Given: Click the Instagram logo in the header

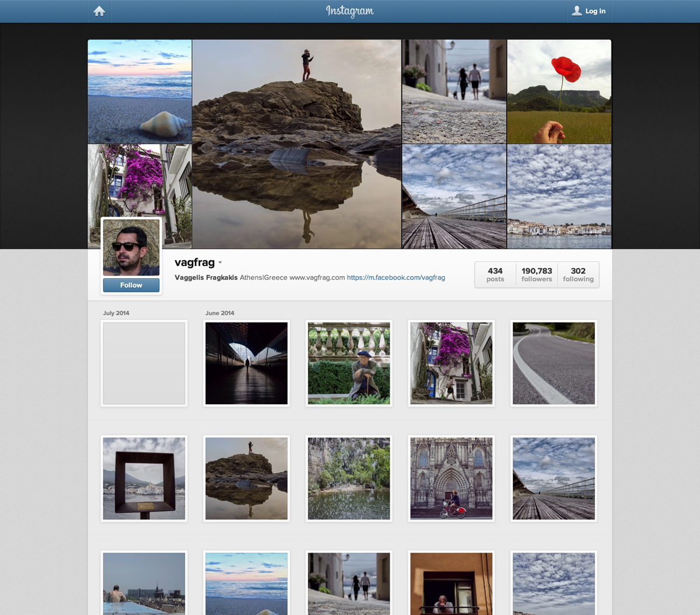Looking at the screenshot, I should click(350, 11).
